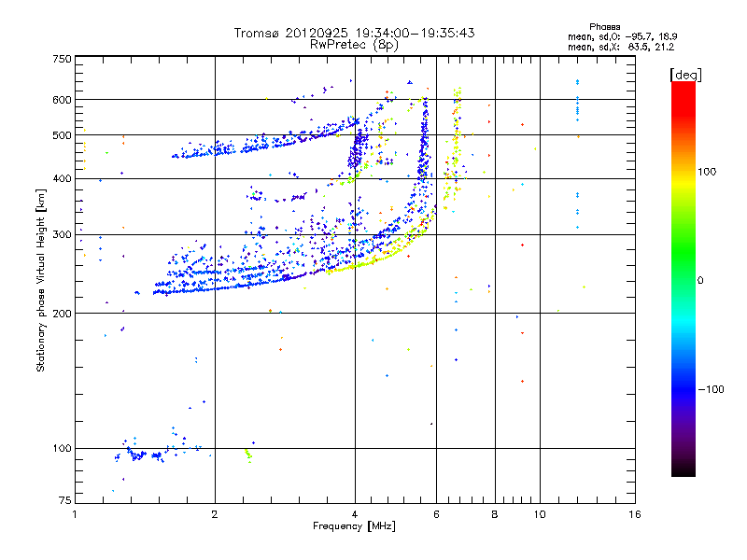Image resolution: width=747 pixels, height=560 pixels.
Task: Click the x-axis tick label "4"
Action: click(355, 514)
